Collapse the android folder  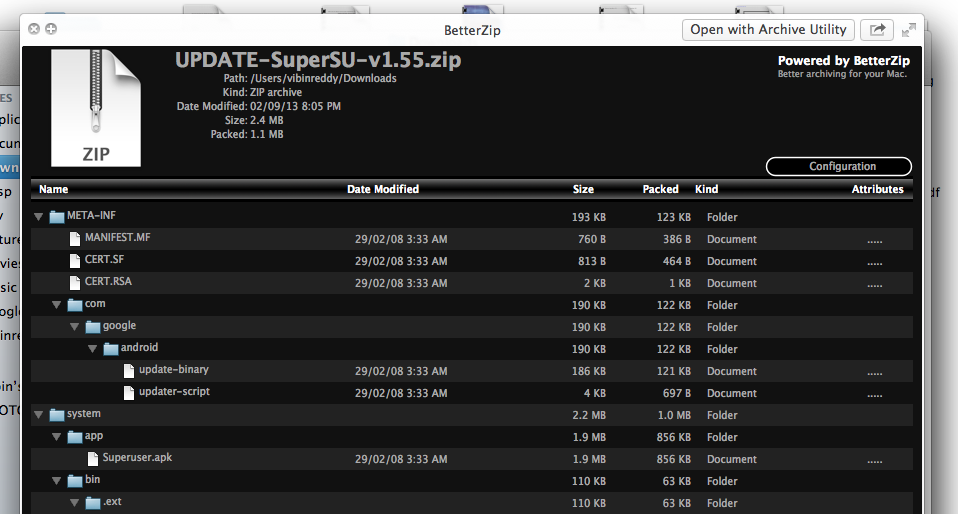92,348
